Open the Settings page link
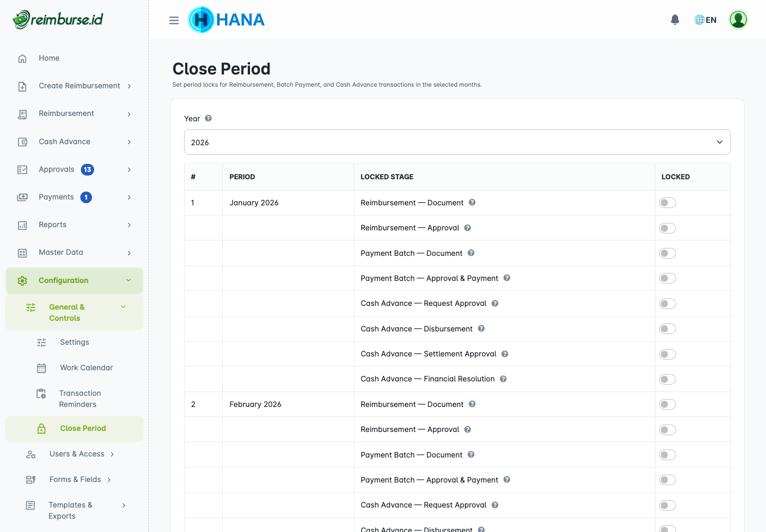The image size is (766, 532). click(74, 342)
